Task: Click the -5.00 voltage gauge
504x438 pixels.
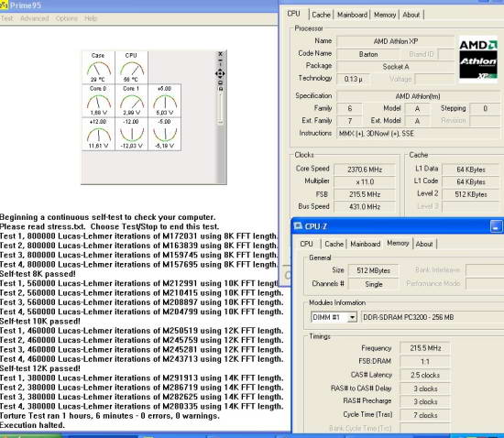Action: (165, 134)
